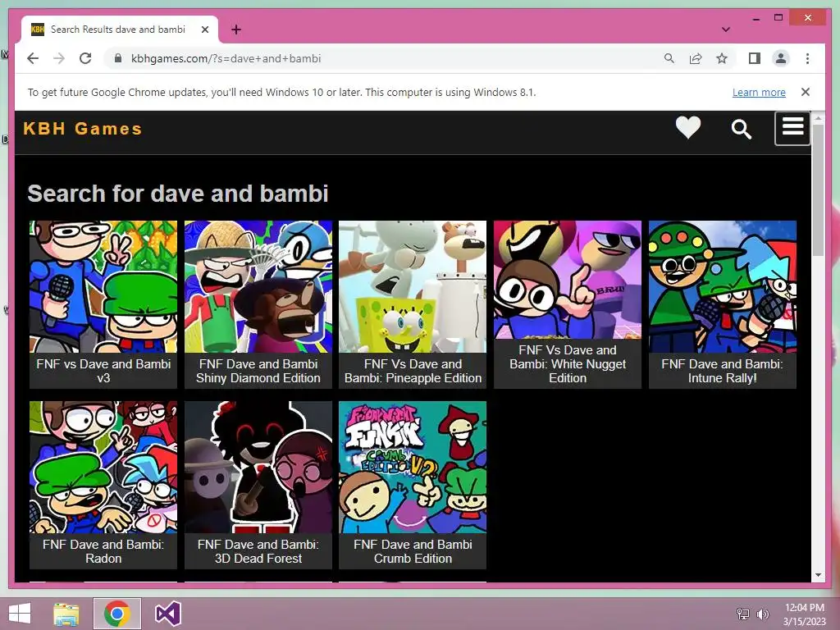Click the Learn more link
The width and height of the screenshot is (840, 630).
[x=759, y=92]
